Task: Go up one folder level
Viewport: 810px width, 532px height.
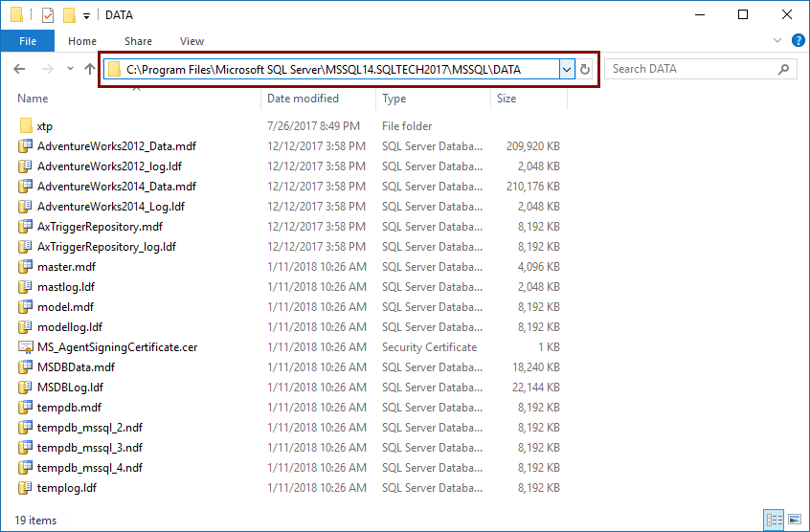Action: tap(90, 69)
